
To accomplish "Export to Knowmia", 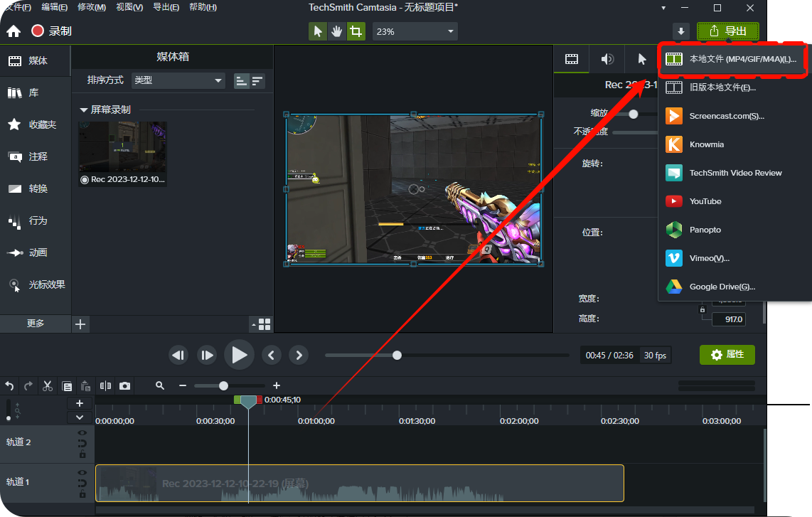I will (734, 144).
